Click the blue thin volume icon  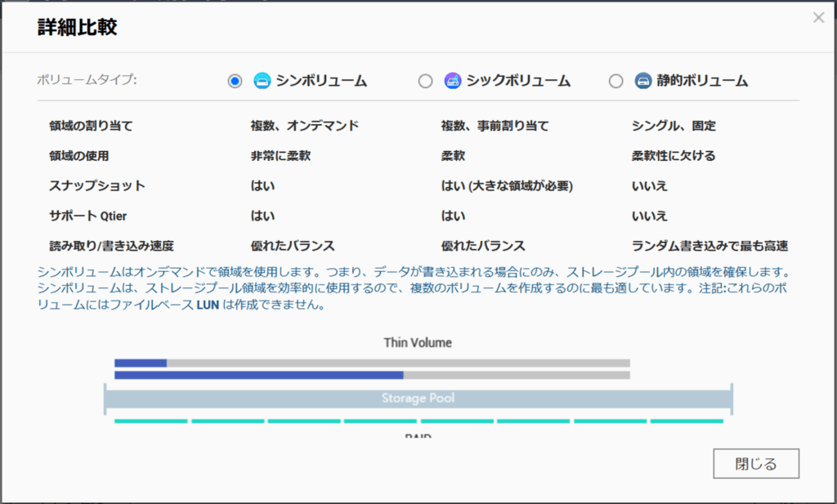(262, 81)
